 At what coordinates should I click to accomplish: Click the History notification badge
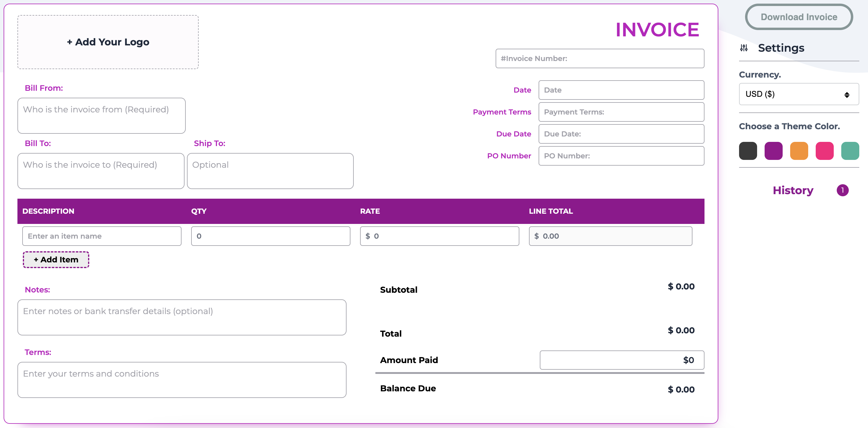click(x=843, y=190)
